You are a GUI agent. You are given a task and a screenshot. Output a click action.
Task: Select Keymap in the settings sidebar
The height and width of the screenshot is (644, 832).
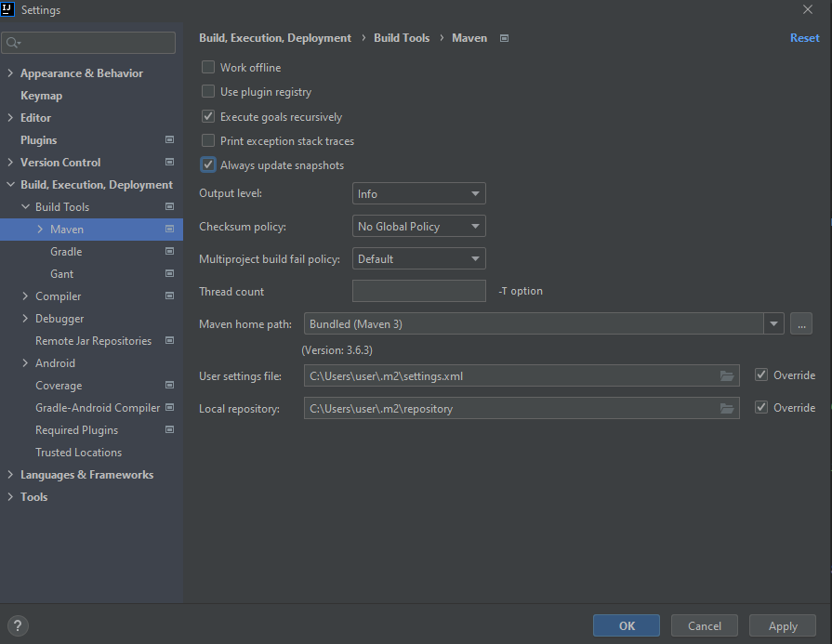pos(41,95)
